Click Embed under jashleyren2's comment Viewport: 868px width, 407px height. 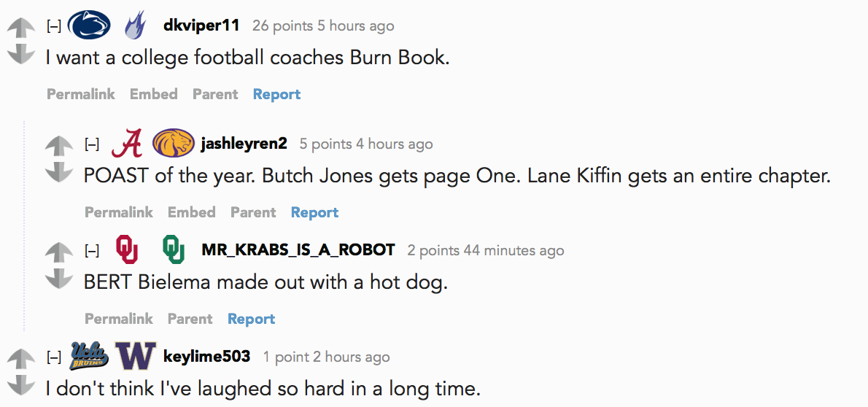click(192, 213)
